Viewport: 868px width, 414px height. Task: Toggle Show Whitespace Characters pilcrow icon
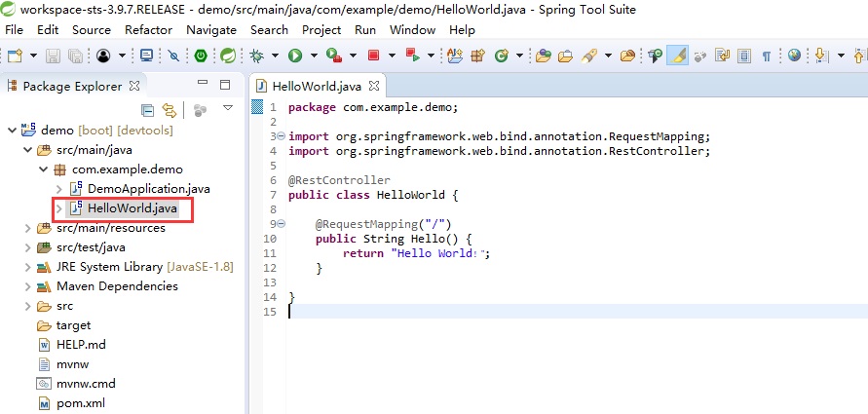click(767, 56)
